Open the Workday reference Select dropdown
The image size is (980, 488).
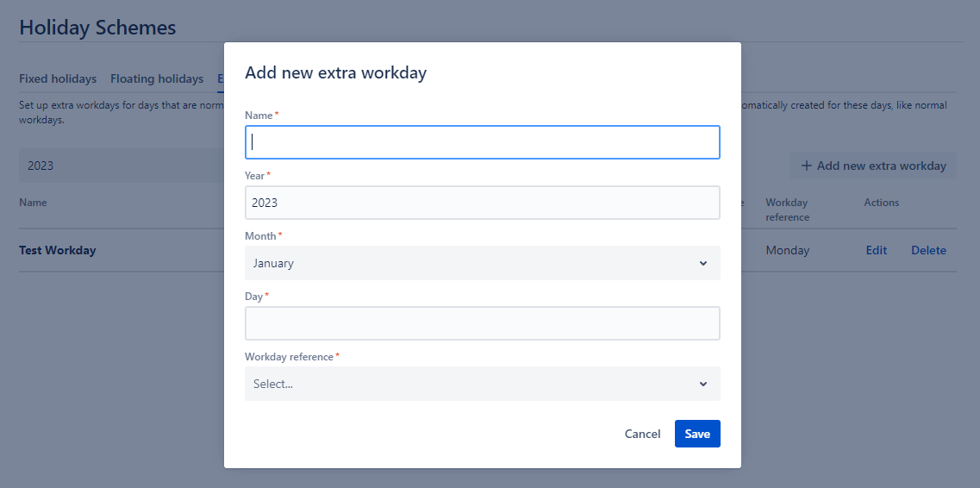point(482,384)
